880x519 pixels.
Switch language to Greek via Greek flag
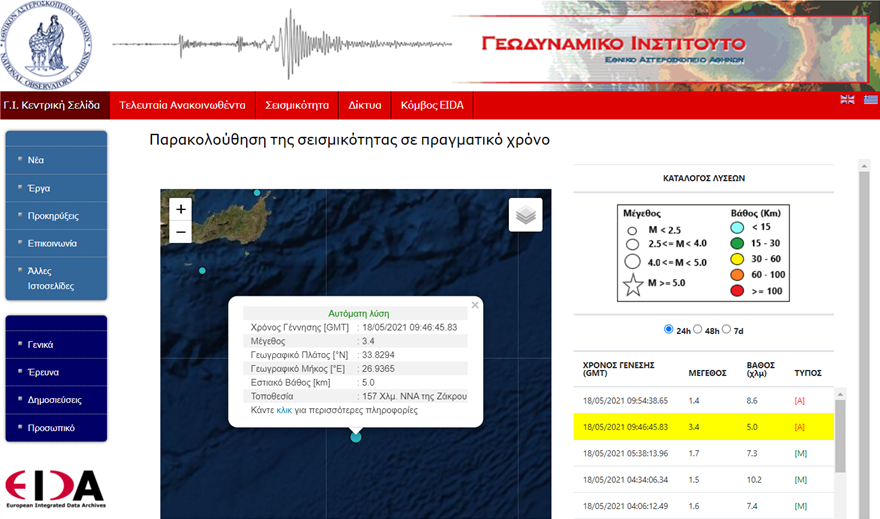870,99
